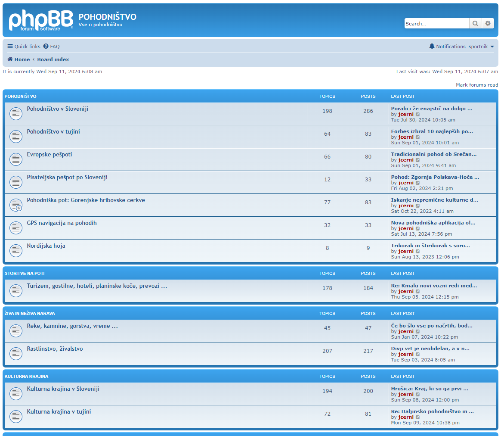Click the STORITVE NA POTI category header
Screen dimensions: 504x436
[x=25, y=273]
